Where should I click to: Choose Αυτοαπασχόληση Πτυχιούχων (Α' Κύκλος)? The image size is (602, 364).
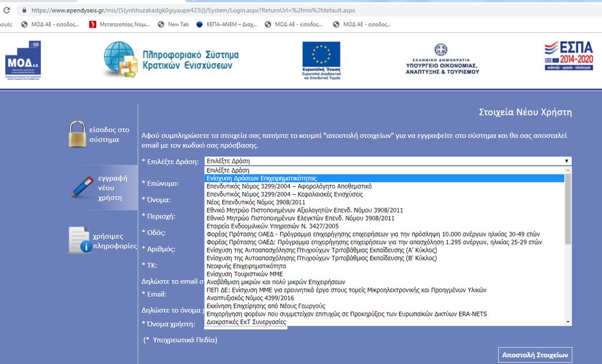tap(384, 250)
